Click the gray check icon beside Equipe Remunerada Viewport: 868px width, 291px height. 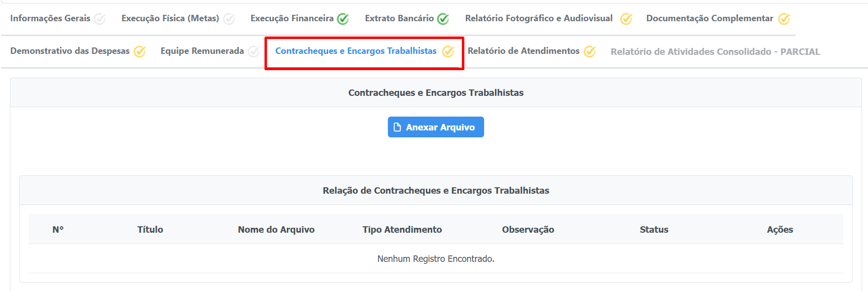point(254,51)
